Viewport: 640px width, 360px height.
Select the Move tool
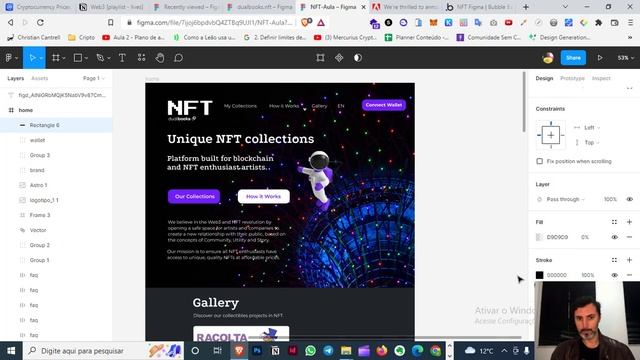pyautogui.click(x=32, y=58)
